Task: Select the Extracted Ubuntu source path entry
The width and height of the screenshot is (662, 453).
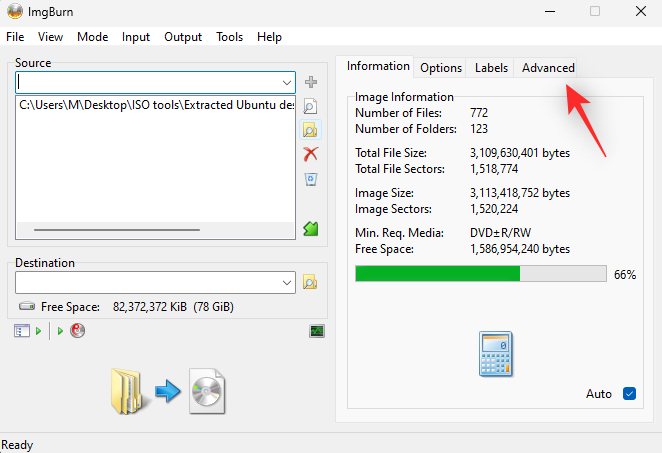Action: click(x=156, y=105)
